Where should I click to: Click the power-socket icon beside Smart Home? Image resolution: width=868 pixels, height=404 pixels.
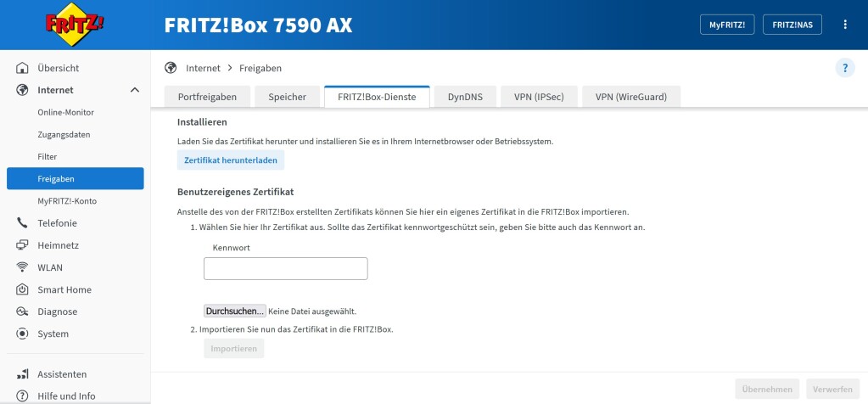click(22, 289)
